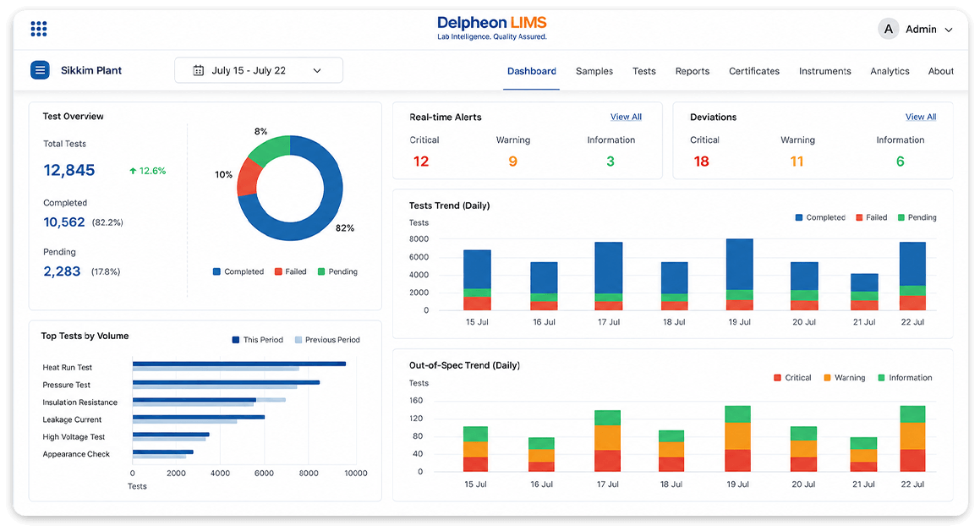980x531 pixels.
Task: Toggle the blue hamburger menu icon
Action: [x=40, y=70]
